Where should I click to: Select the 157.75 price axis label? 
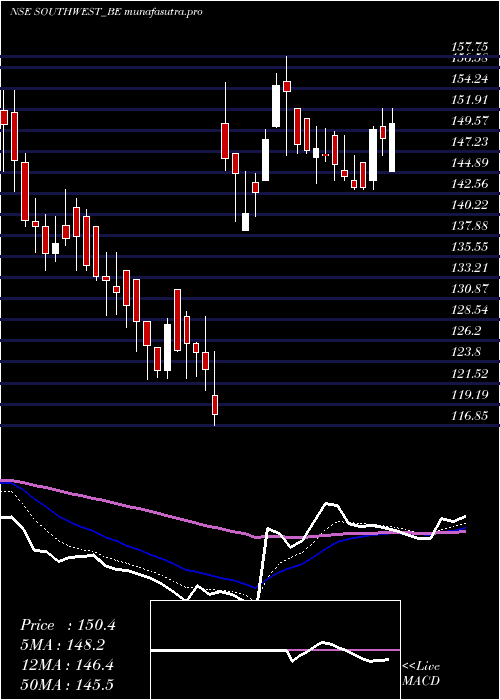[469, 47]
